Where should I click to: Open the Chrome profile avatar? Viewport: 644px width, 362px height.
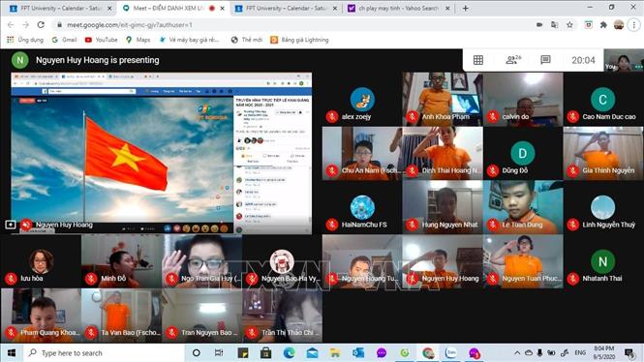(x=619, y=24)
